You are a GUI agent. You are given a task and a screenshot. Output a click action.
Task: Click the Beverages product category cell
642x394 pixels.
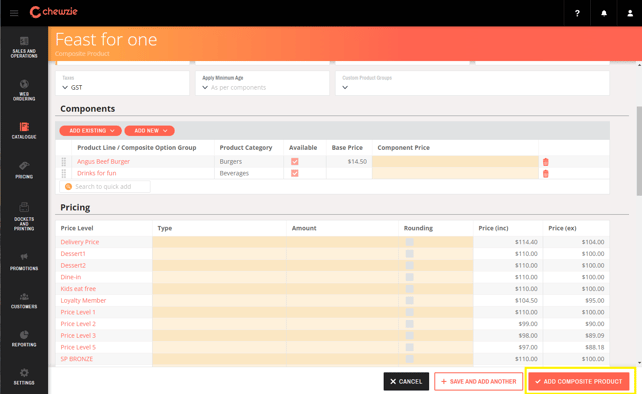pos(249,173)
